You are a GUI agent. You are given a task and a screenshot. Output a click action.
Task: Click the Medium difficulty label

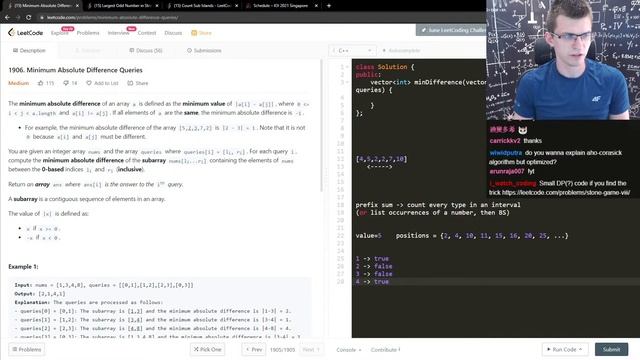19,83
